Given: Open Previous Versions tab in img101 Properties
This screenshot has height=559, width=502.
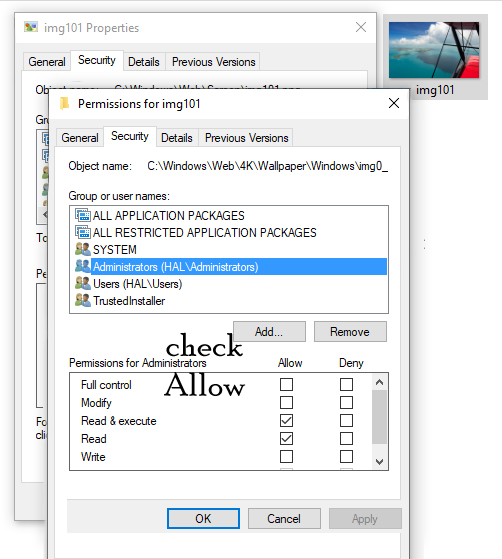Looking at the screenshot, I should coord(214,62).
